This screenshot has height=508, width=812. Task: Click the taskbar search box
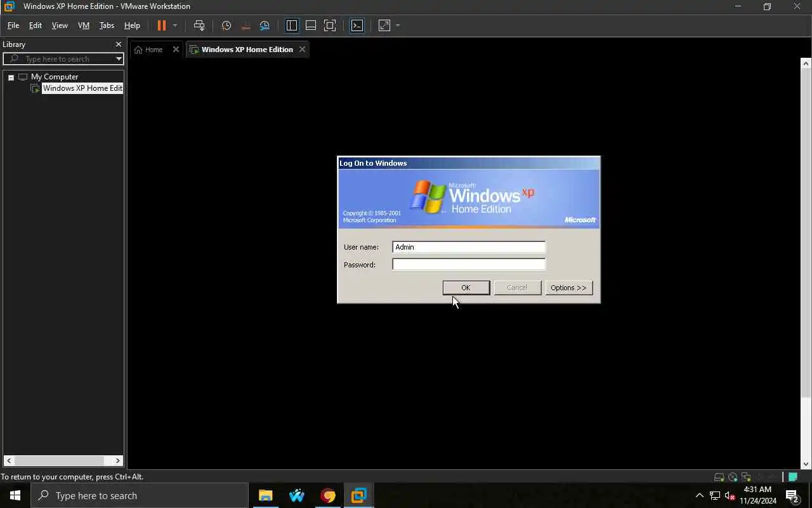(x=140, y=495)
